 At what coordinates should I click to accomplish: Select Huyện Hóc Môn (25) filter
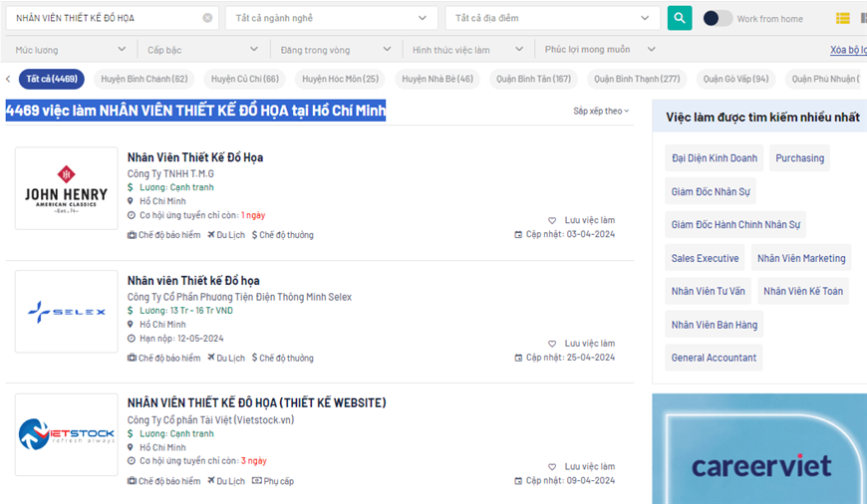point(341,79)
